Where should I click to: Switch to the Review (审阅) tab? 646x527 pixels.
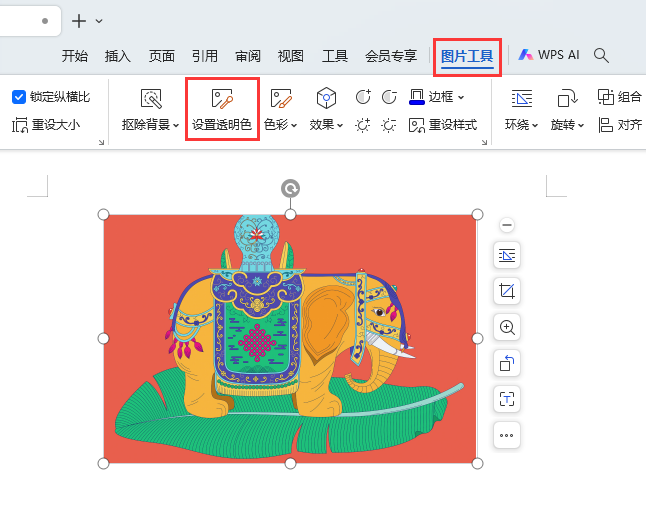point(248,56)
